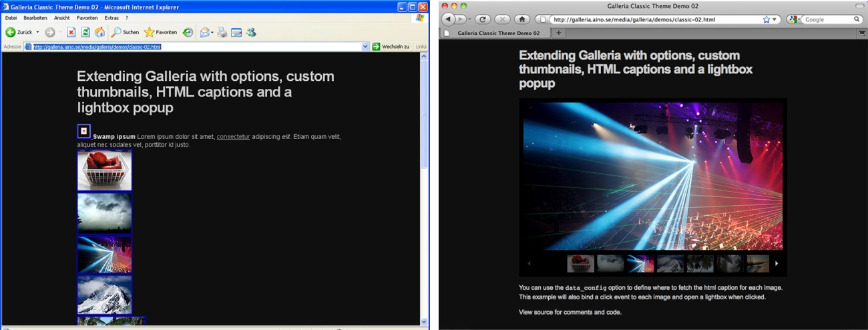The width and height of the screenshot is (868, 330).
Task: Expand the IE address bar dropdown
Action: pyautogui.click(x=365, y=47)
